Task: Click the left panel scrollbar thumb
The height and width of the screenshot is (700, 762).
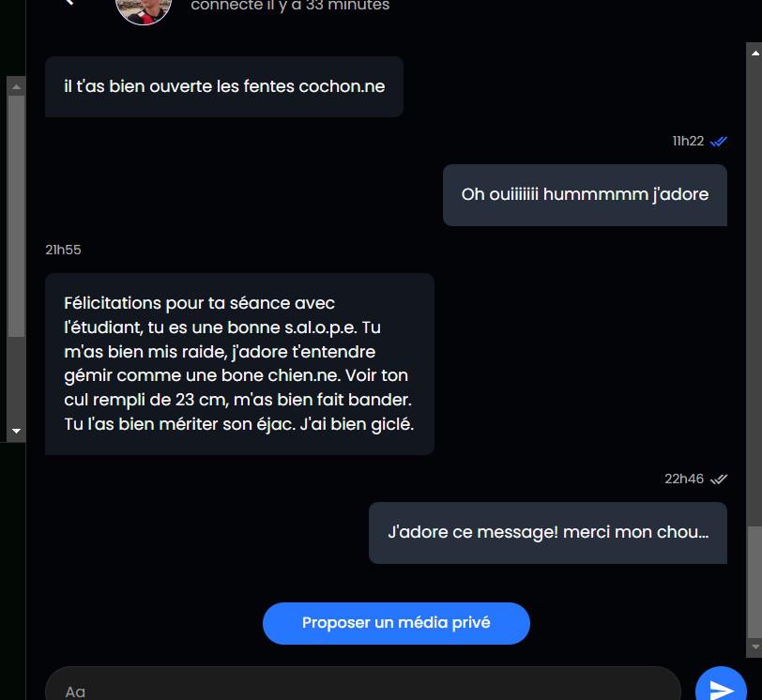Action: pyautogui.click(x=16, y=216)
